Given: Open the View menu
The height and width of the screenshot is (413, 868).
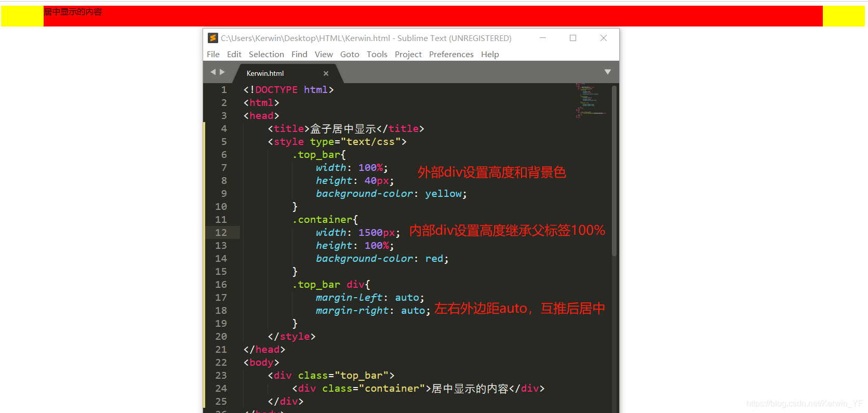Looking at the screenshot, I should click(324, 54).
